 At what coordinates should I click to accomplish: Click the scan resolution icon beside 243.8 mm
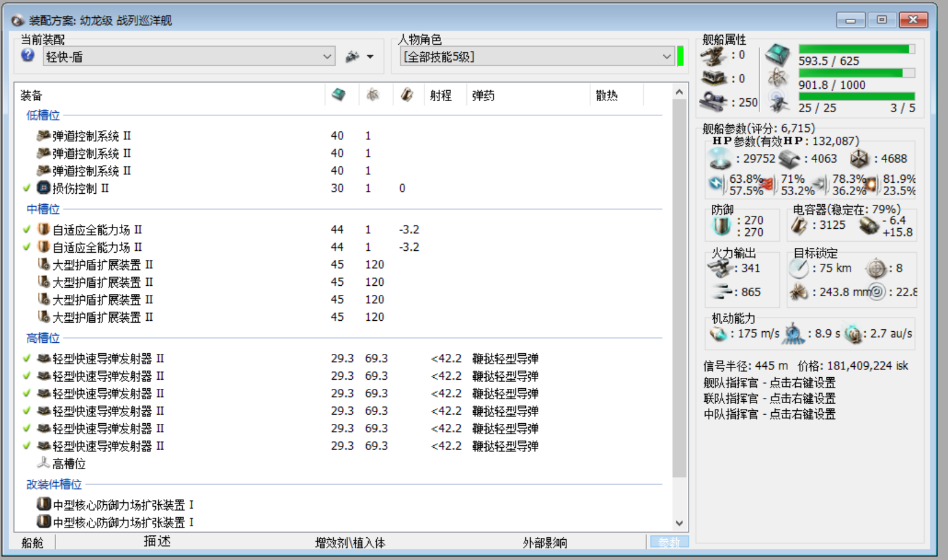coord(798,292)
